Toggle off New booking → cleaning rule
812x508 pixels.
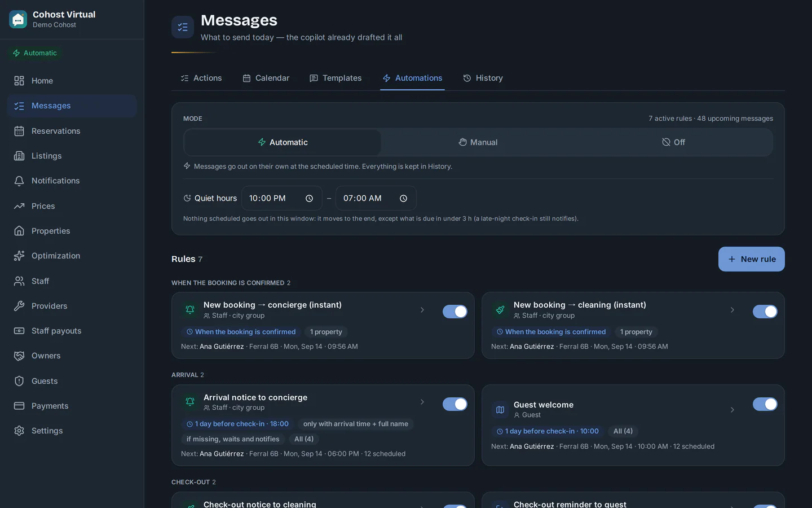click(765, 312)
